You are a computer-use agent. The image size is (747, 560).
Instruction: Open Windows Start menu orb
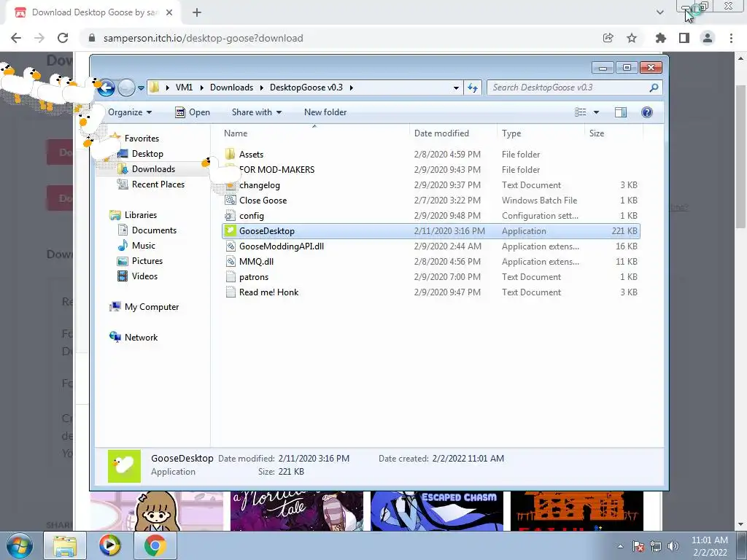click(x=20, y=545)
